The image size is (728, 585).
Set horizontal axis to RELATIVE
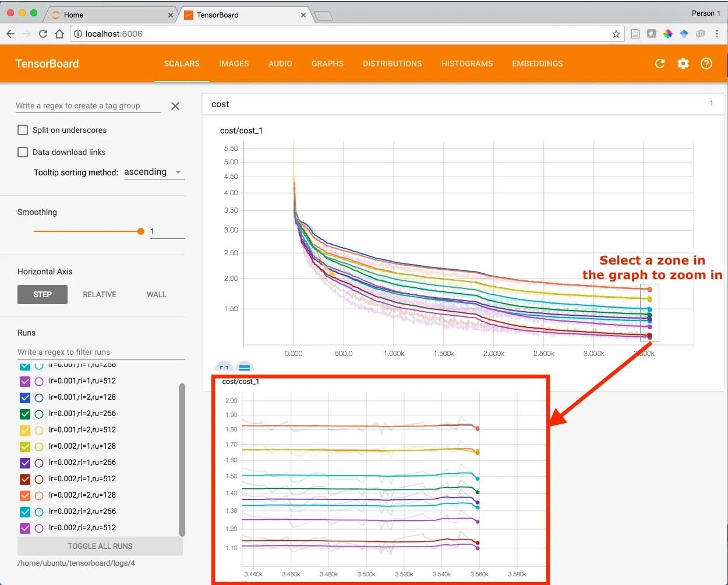(x=100, y=294)
